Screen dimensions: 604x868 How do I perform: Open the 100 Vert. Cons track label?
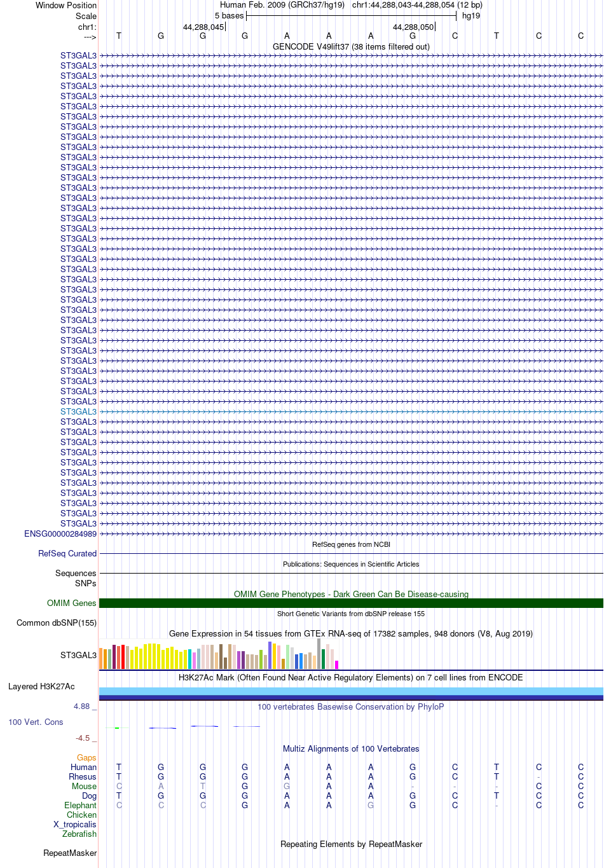tap(36, 722)
